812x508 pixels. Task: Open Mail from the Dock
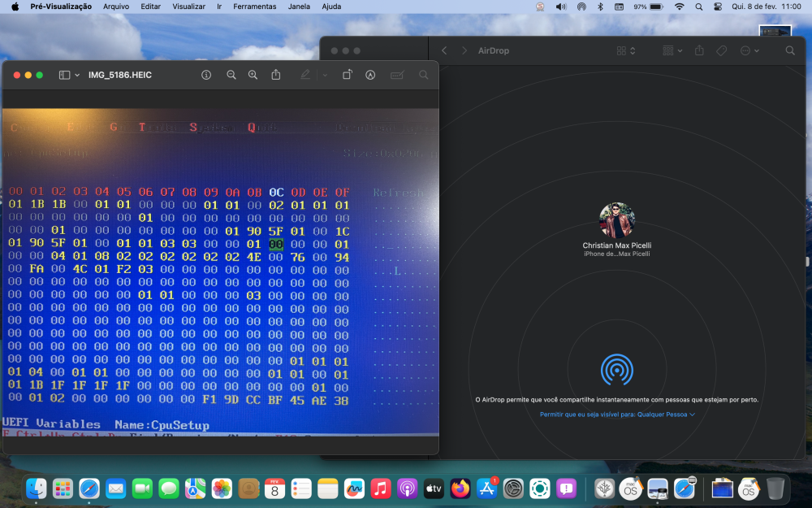[x=115, y=488]
